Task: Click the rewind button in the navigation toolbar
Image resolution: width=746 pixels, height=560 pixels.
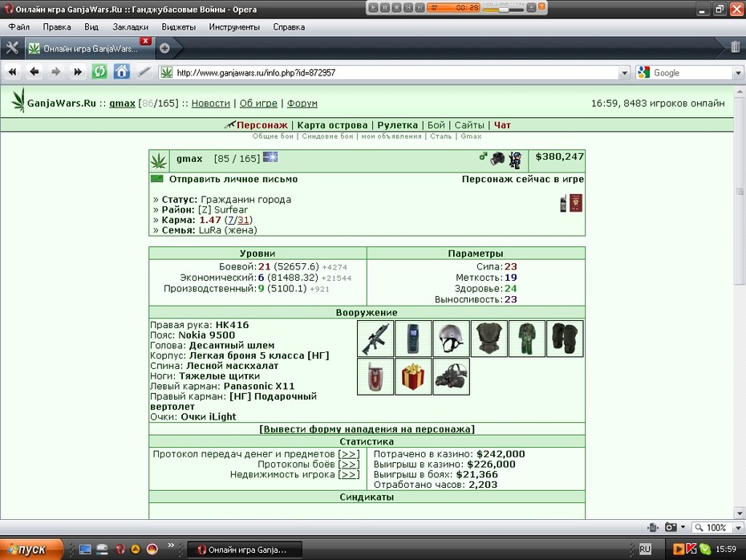Action: [12, 72]
